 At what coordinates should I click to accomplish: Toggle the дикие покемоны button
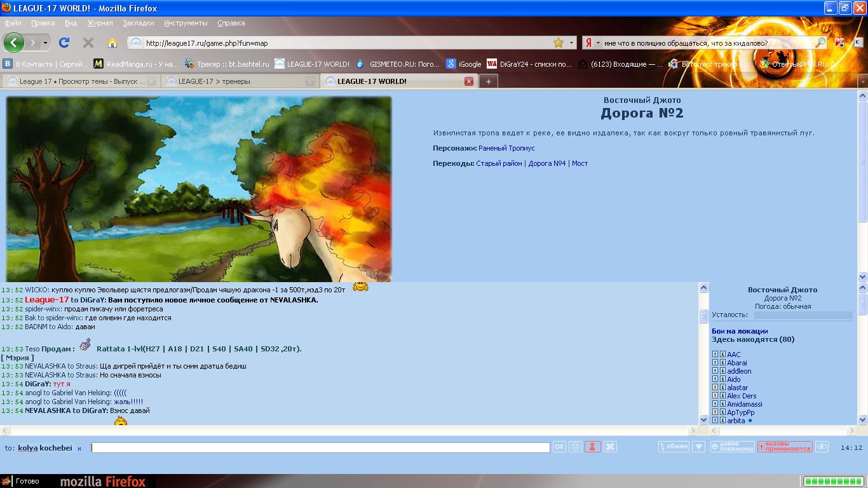pos(733,447)
